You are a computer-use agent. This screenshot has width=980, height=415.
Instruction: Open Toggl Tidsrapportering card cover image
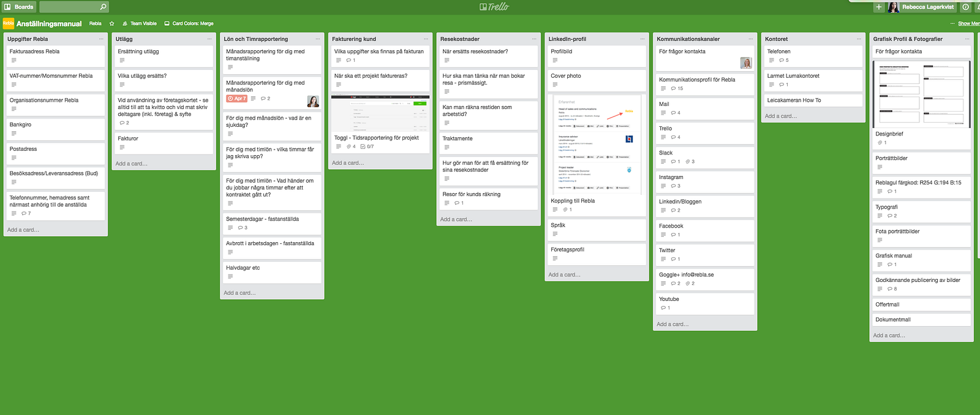click(x=380, y=113)
